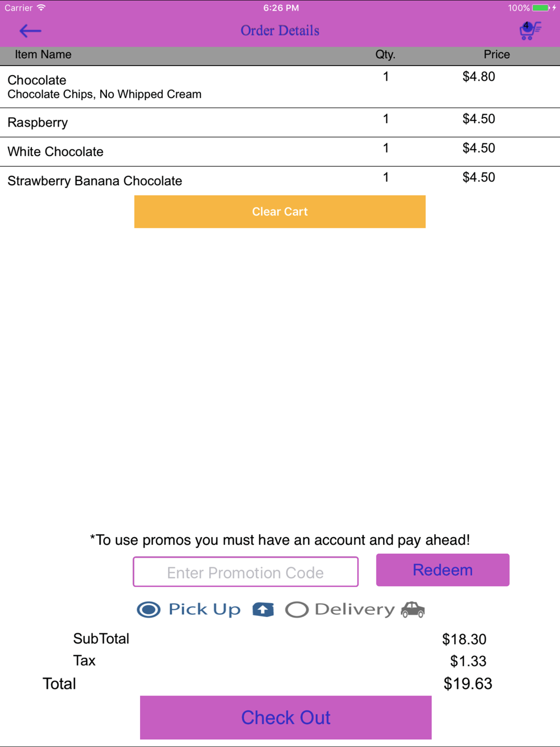Select the Chocolate order item row
The width and height of the screenshot is (560, 747).
point(280,87)
